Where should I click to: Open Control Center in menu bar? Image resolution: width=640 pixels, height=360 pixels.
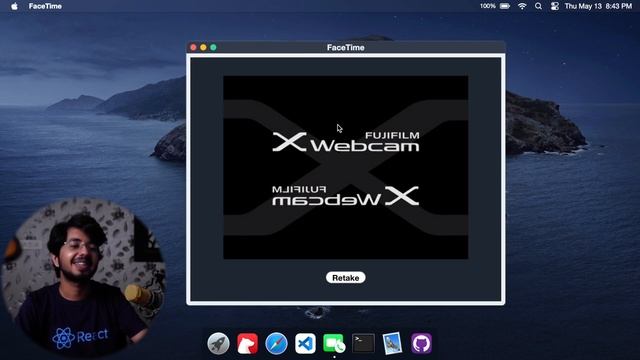pos(554,6)
